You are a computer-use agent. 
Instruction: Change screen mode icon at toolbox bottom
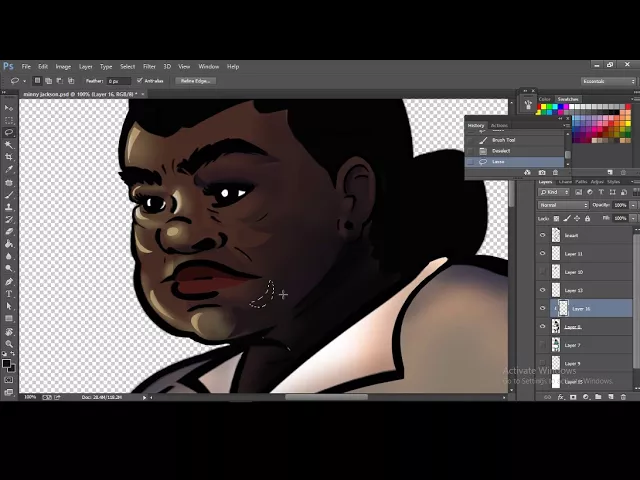tap(9, 392)
